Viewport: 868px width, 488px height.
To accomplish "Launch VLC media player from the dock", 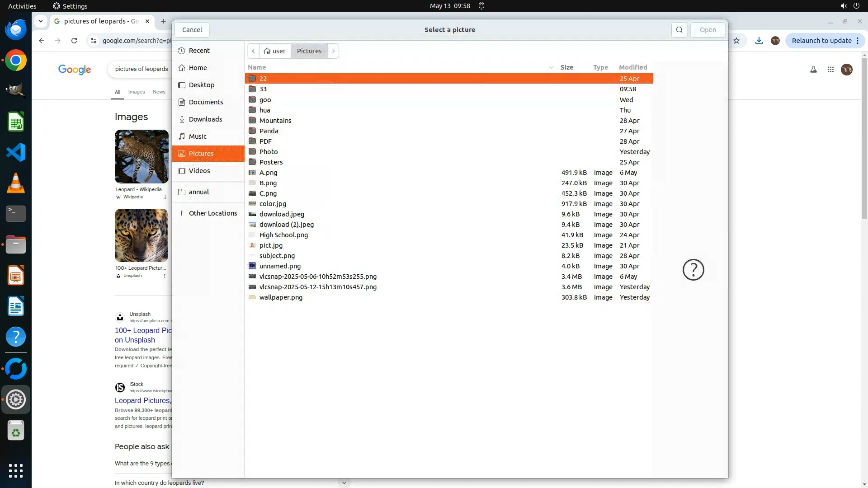I will point(16,183).
